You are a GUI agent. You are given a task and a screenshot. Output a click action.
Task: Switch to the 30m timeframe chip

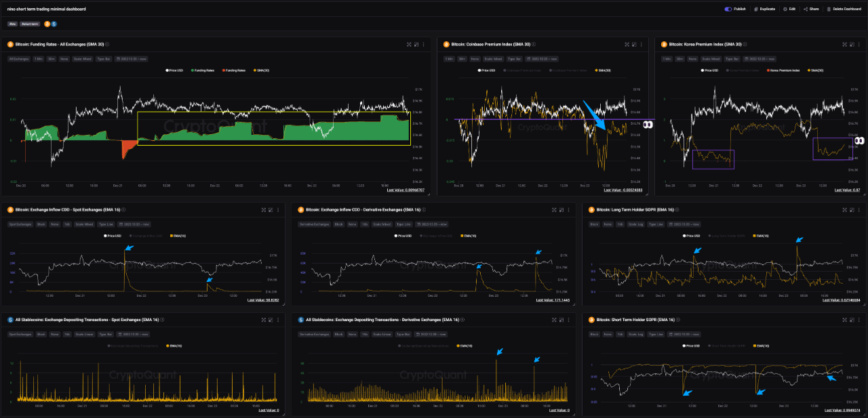[51, 59]
